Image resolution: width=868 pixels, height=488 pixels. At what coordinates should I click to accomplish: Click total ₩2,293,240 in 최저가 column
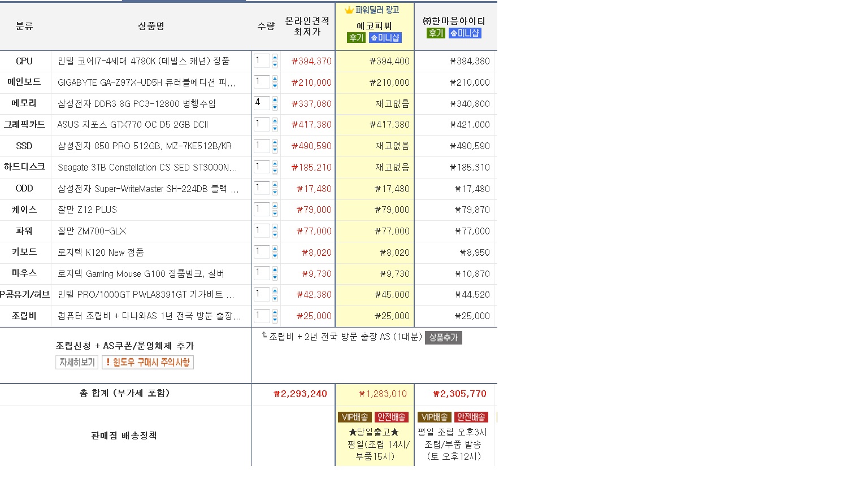coord(300,394)
